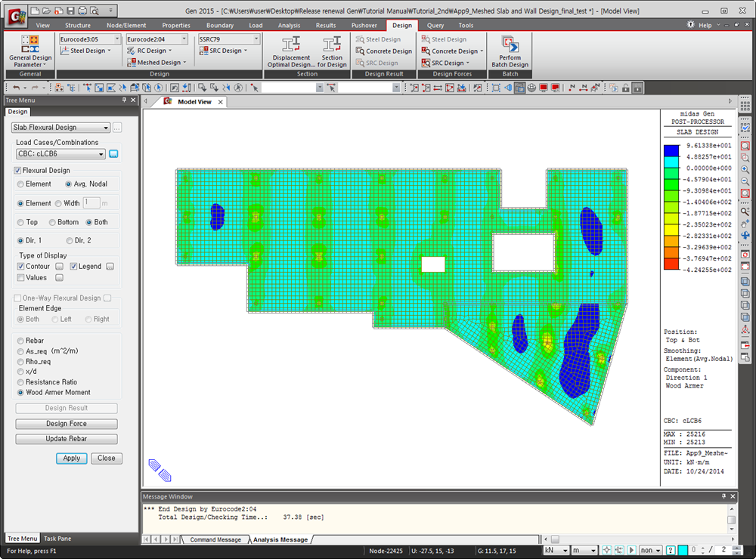Open load combinations ellipsis button beside CBC
This screenshot has height=559, width=756.
(x=113, y=154)
